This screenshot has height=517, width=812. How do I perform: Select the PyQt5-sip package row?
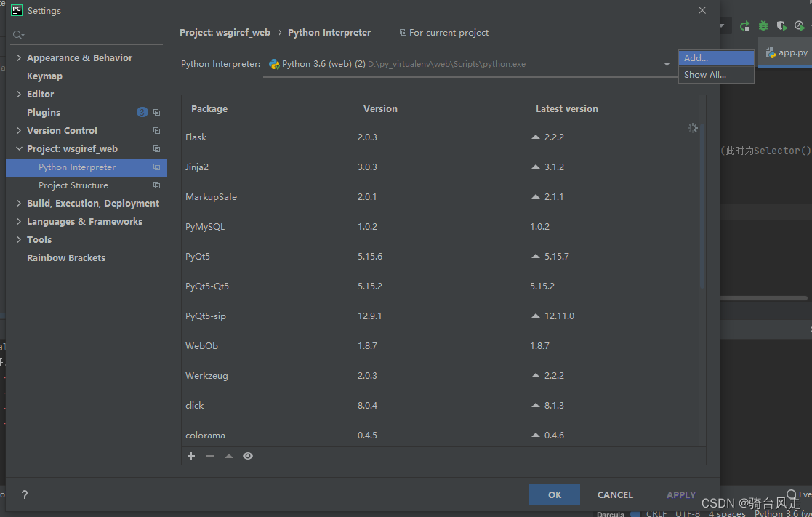(x=441, y=316)
